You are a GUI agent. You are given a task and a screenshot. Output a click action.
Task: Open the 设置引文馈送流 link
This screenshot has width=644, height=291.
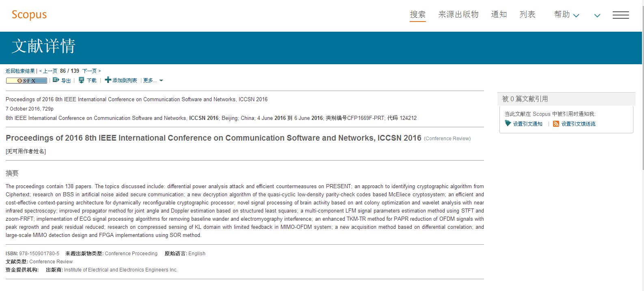(x=578, y=124)
